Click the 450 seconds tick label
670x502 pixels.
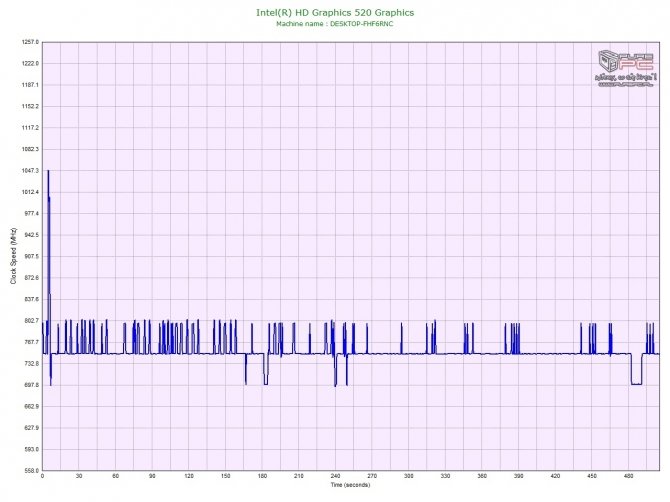tap(592, 476)
